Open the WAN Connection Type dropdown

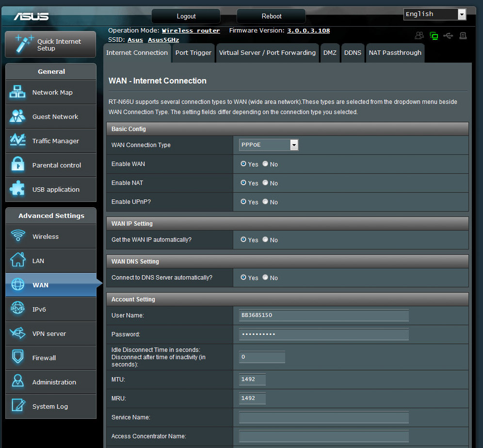click(269, 145)
